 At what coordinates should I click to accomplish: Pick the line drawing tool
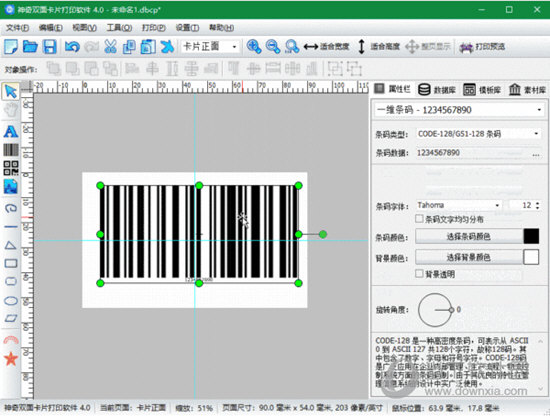pos(11,227)
